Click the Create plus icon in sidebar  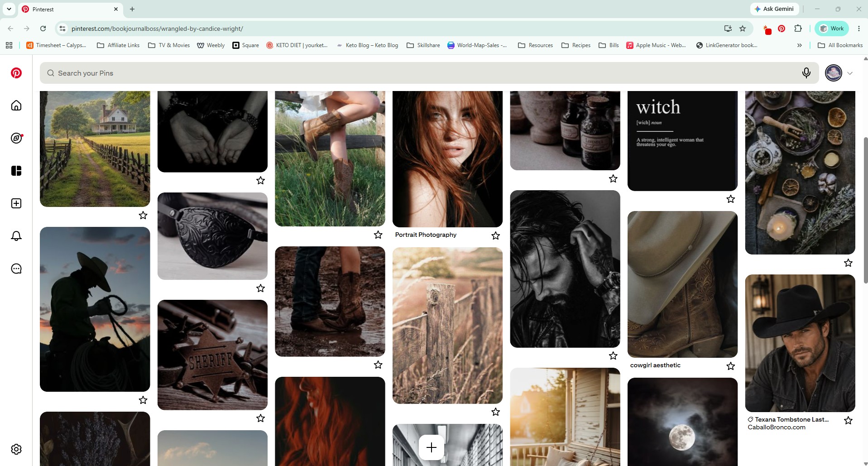click(16, 203)
